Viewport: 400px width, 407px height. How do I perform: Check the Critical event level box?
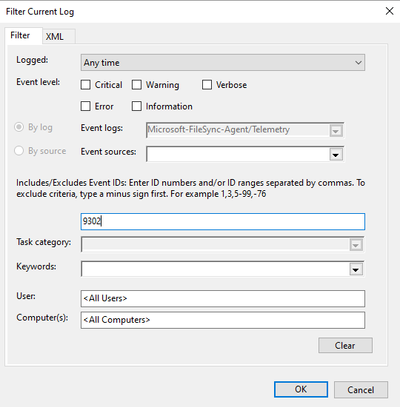coord(86,85)
